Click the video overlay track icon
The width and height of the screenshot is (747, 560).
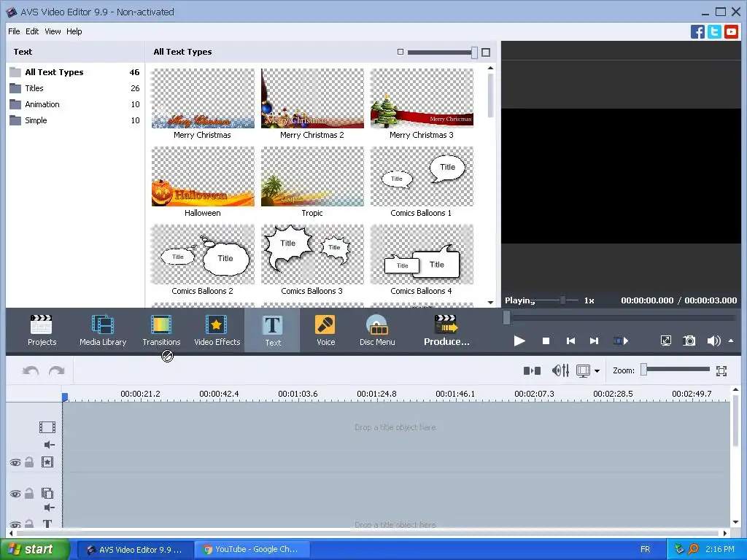[47, 494]
